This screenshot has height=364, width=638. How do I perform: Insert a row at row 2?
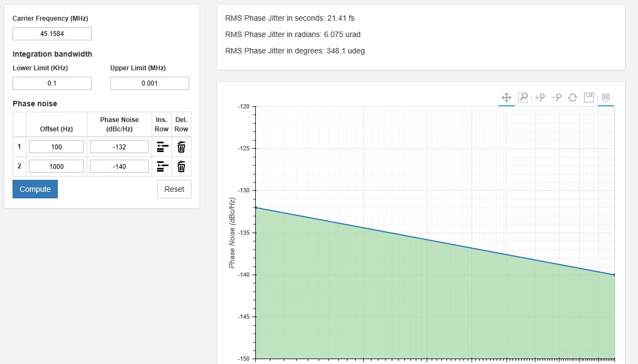162,166
